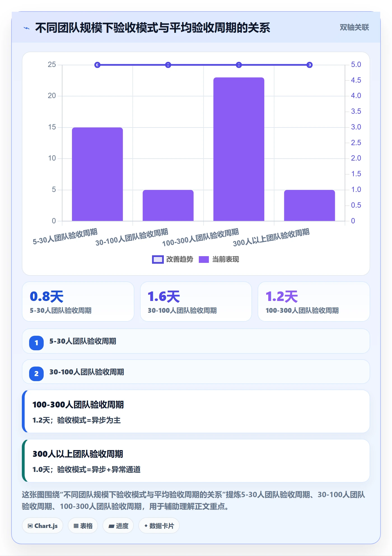The height and width of the screenshot is (556, 392).
Task: Select the 表格 tag chip
Action: 83,526
